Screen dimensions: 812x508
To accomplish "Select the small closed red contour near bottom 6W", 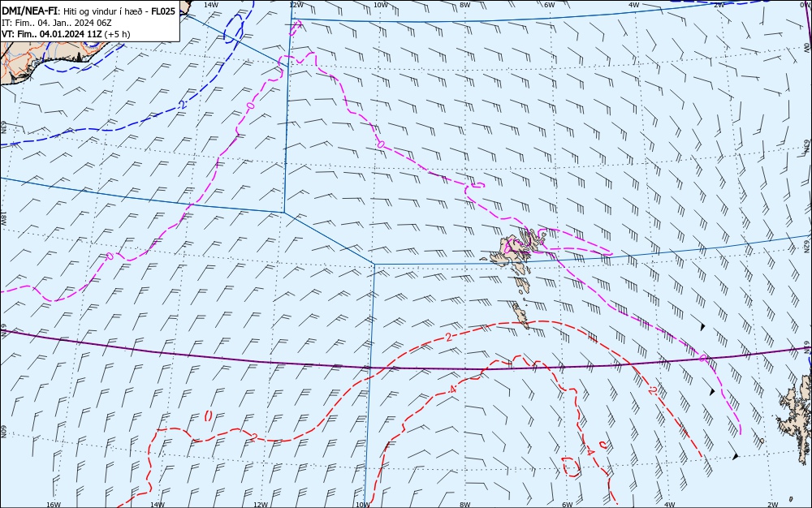I will click(x=571, y=467).
